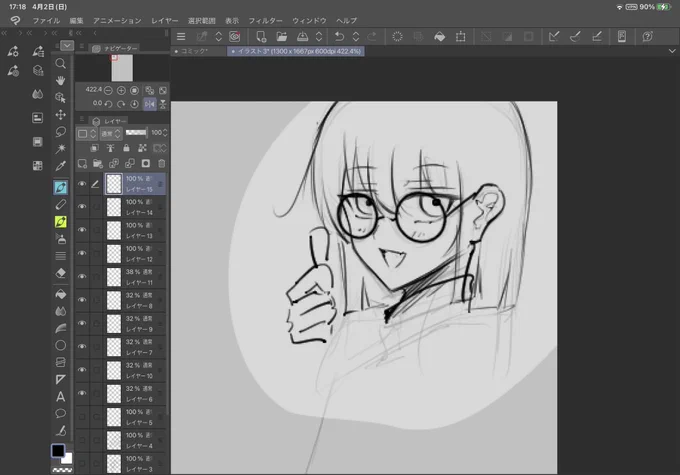Image resolution: width=680 pixels, height=475 pixels.
Task: Click the white sub color swatch
Action: [x=68, y=459]
